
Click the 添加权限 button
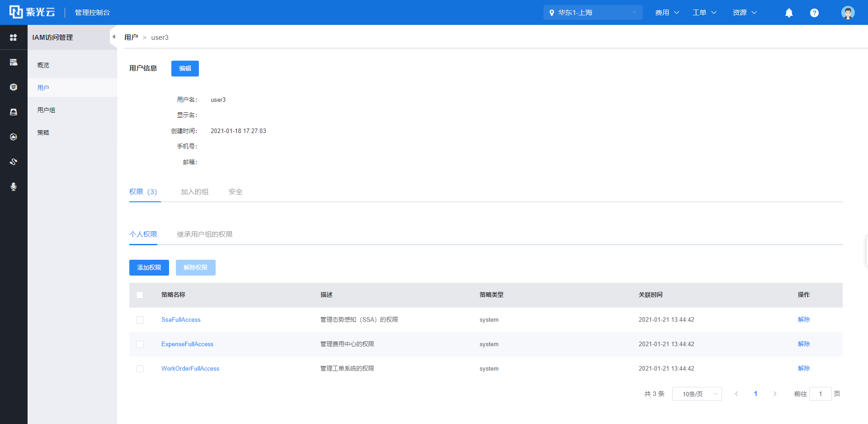149,267
